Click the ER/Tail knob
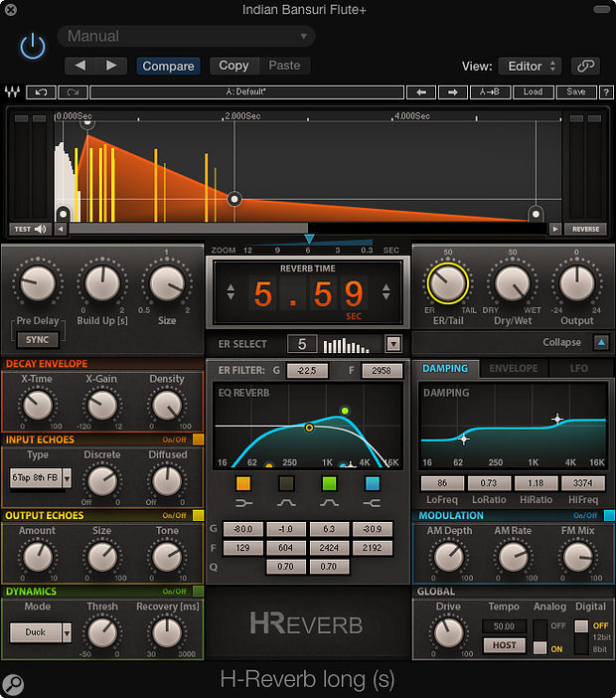The width and height of the screenshot is (616, 698). [x=447, y=283]
